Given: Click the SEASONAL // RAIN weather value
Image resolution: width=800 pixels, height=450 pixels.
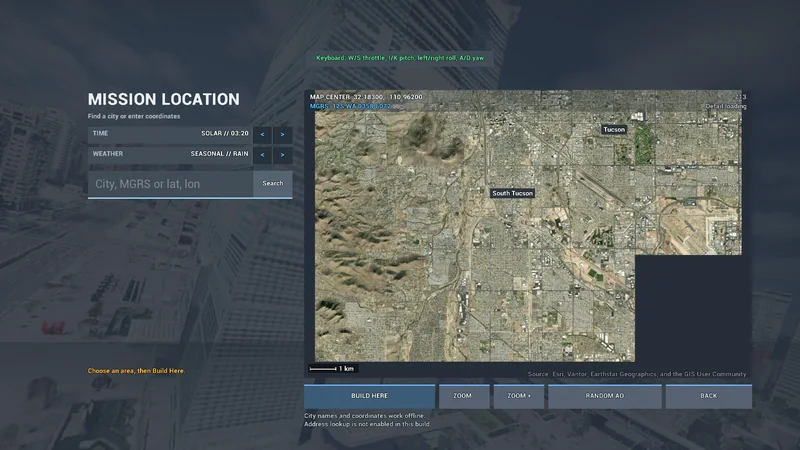Looking at the screenshot, I should point(219,154).
